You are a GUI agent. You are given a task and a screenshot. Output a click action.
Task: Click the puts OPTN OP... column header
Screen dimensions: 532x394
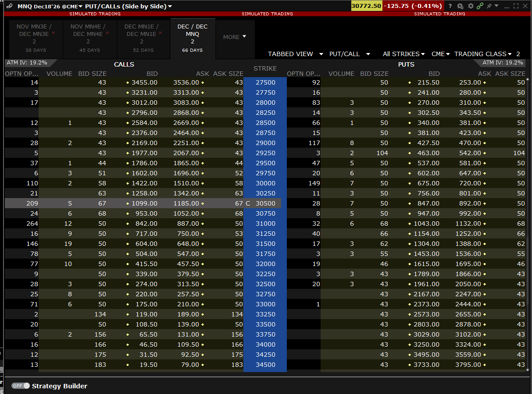pos(303,74)
